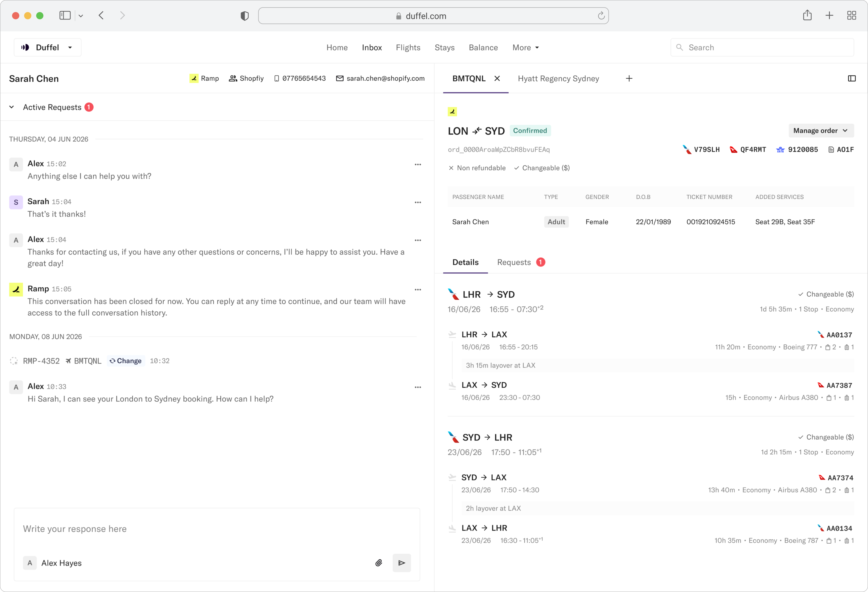The width and height of the screenshot is (868, 592).
Task: Open options for Alex's 10:33 message
Action: point(418,387)
